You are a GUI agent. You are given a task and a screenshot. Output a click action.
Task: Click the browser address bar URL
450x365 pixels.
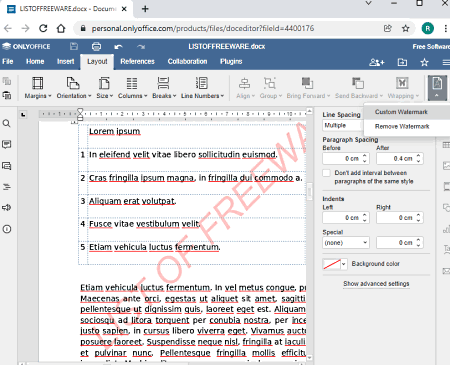[203, 28]
